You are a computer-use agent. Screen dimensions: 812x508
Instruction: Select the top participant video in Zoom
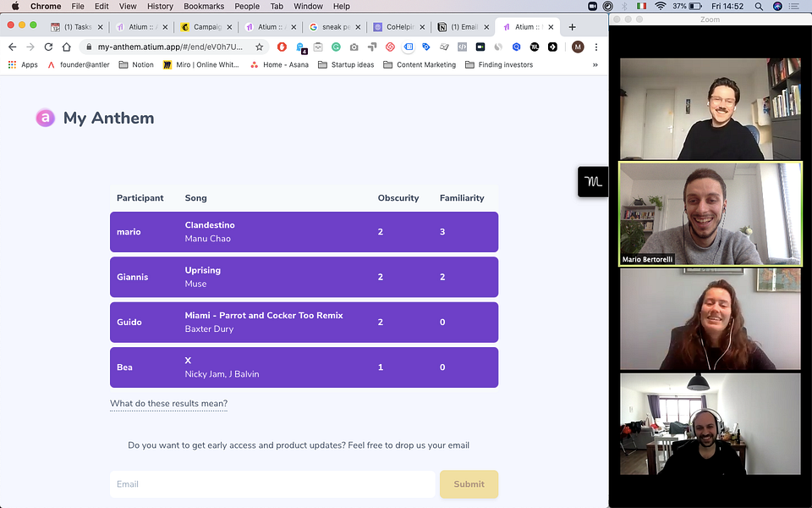point(710,108)
